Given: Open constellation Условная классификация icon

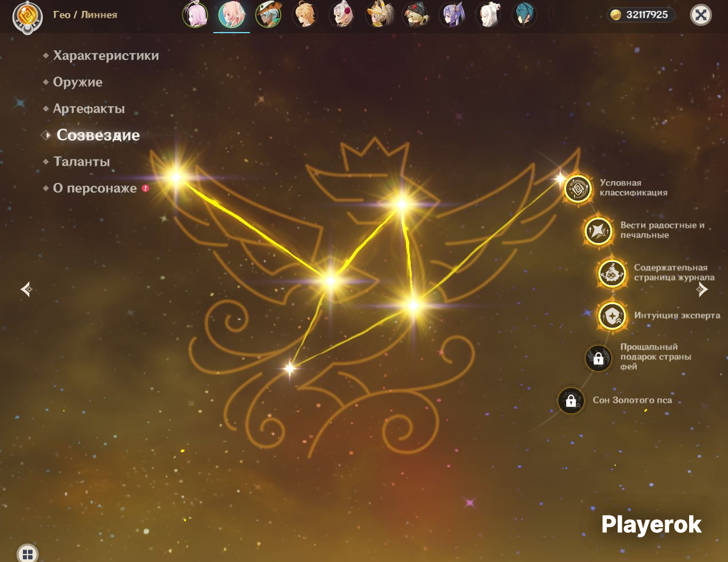Looking at the screenshot, I should (578, 189).
